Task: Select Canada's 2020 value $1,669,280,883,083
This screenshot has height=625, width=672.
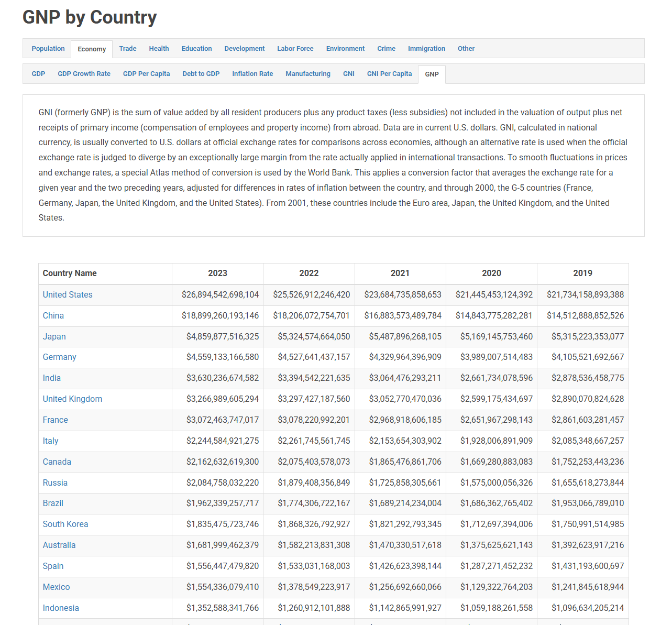Action: pyautogui.click(x=497, y=462)
